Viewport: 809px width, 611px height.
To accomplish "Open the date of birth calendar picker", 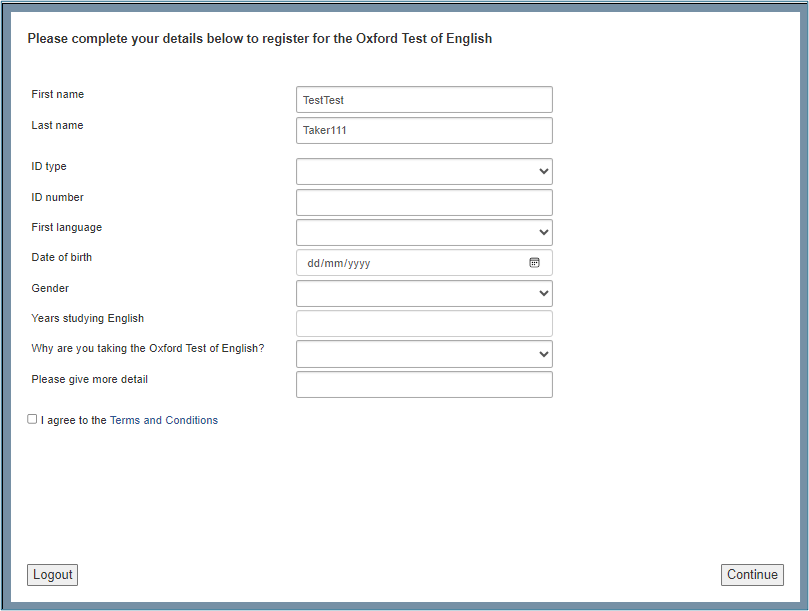I will pos(534,263).
